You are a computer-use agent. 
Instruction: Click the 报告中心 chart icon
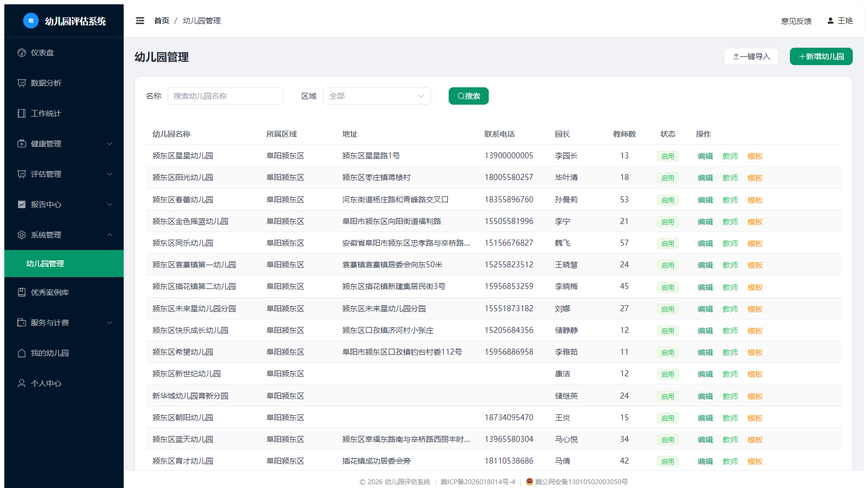click(22, 204)
